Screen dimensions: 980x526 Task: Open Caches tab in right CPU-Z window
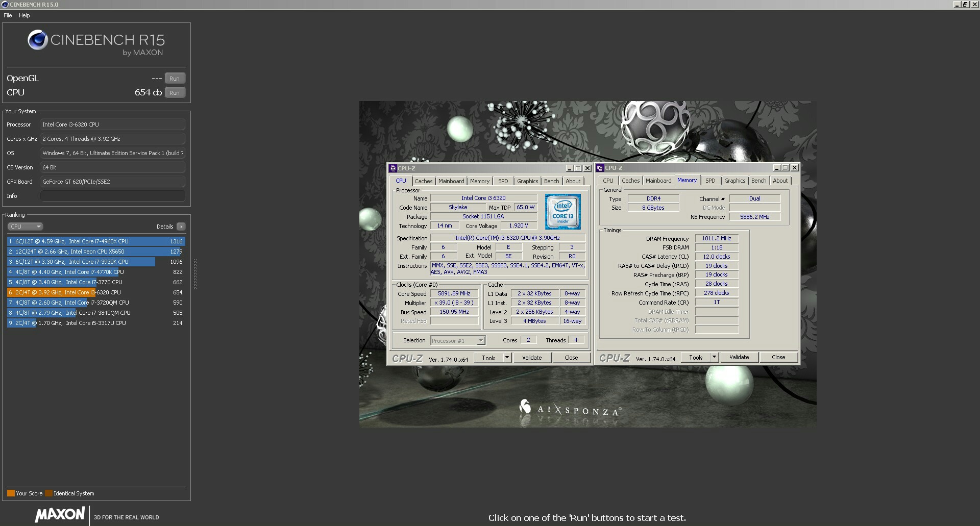630,181
